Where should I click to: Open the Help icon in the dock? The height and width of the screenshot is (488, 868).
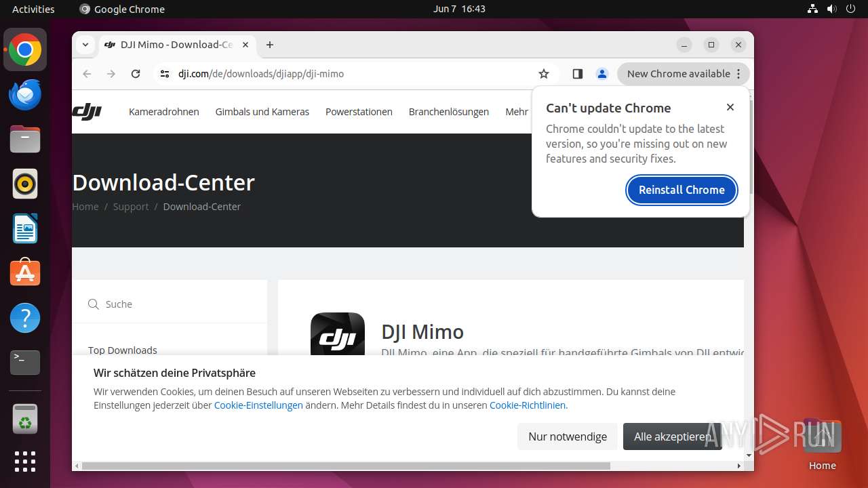tap(25, 318)
